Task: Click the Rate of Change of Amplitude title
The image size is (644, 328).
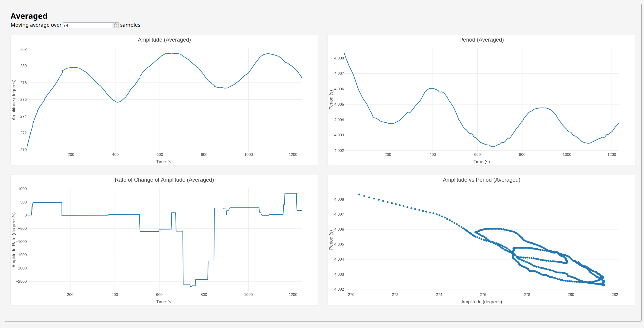Action: coord(164,180)
